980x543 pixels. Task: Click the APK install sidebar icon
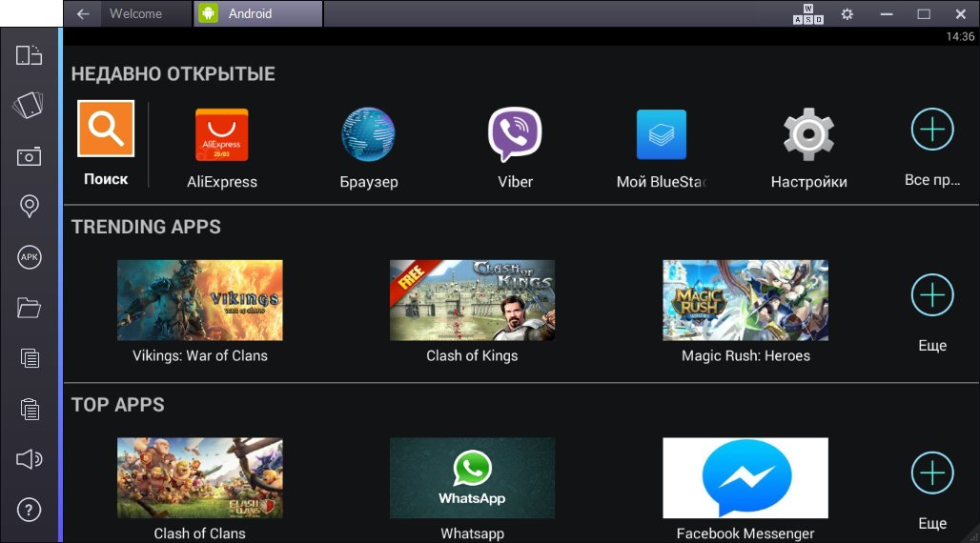[30, 257]
